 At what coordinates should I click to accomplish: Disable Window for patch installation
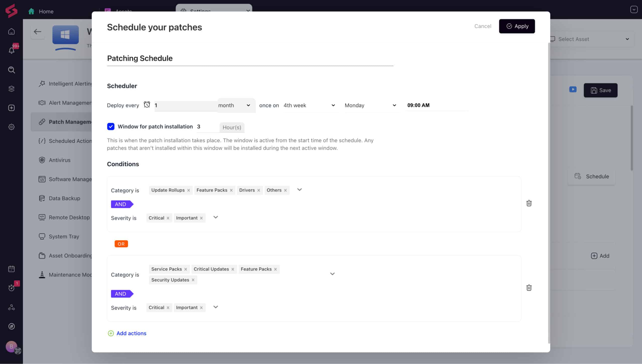[x=111, y=127]
